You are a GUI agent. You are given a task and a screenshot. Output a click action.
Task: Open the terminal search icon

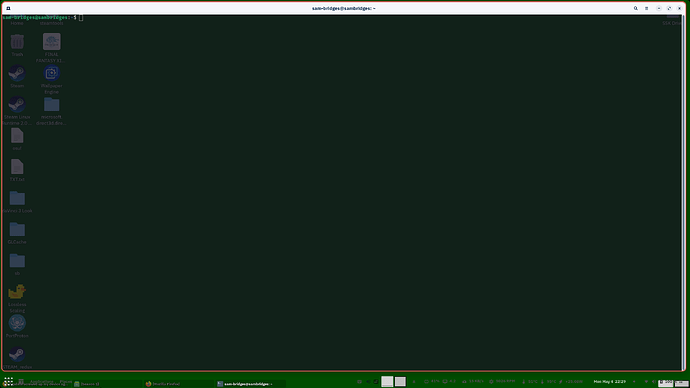click(635, 8)
